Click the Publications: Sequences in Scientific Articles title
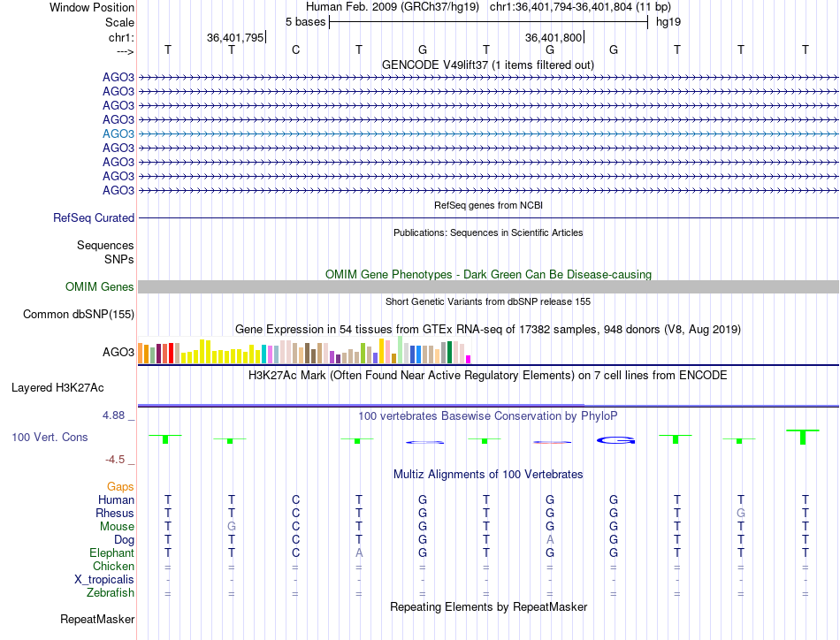The width and height of the screenshot is (840, 640). [x=488, y=232]
